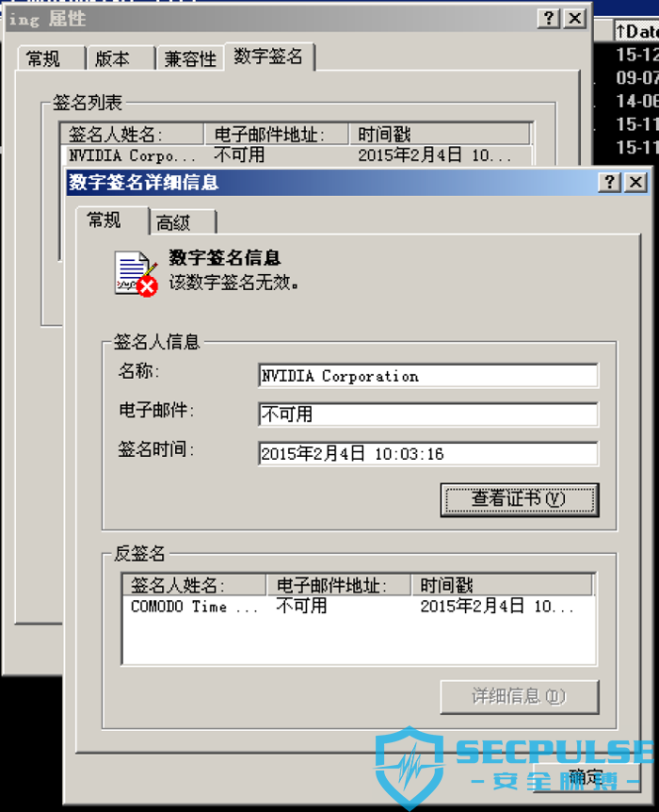Open the 版本 tab in properties
This screenshot has height=812, width=659.
click(x=121, y=58)
